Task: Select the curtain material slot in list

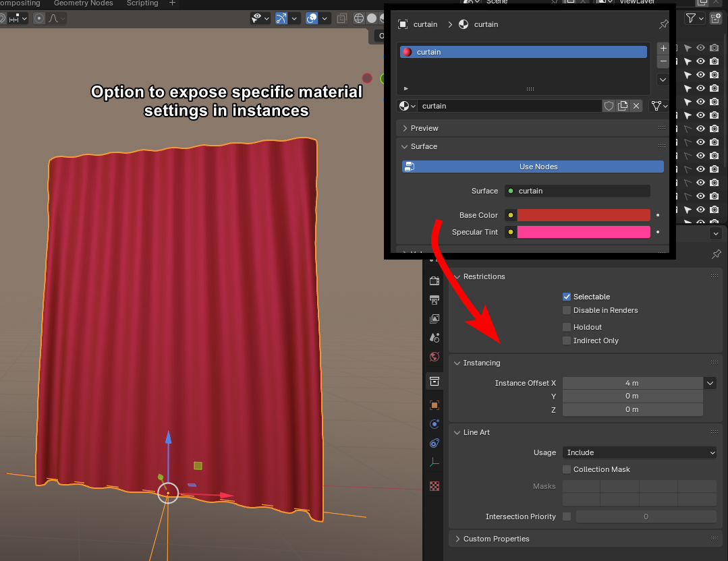Action: pos(524,52)
